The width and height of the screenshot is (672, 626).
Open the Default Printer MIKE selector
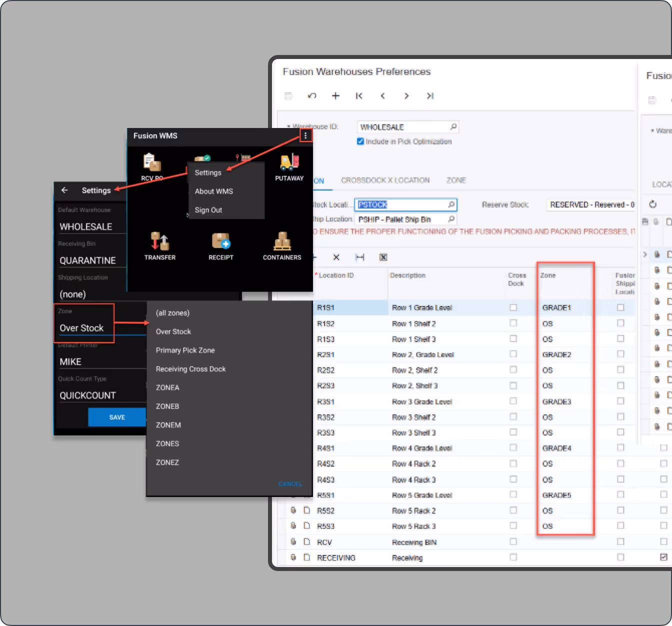pos(101,361)
